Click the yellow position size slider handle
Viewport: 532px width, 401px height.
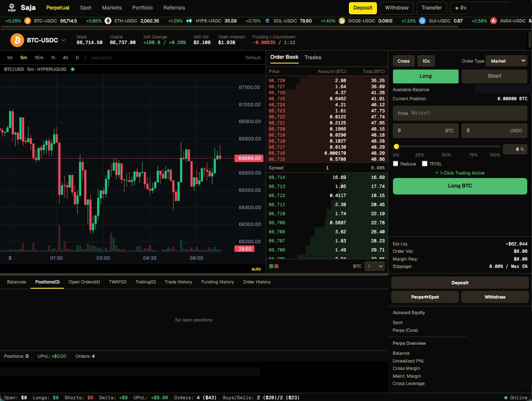pyautogui.click(x=396, y=146)
